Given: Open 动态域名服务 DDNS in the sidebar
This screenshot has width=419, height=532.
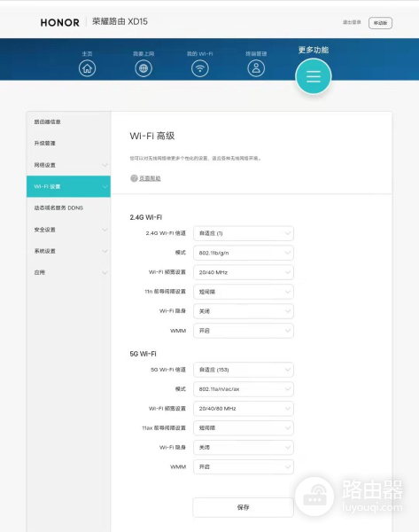Looking at the screenshot, I should [58, 207].
